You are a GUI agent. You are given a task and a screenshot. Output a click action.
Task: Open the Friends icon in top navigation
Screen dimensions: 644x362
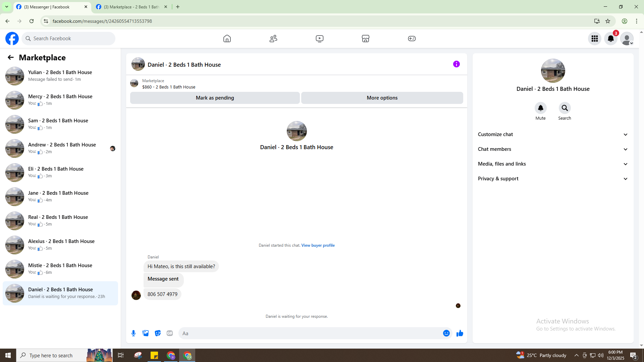(x=273, y=39)
